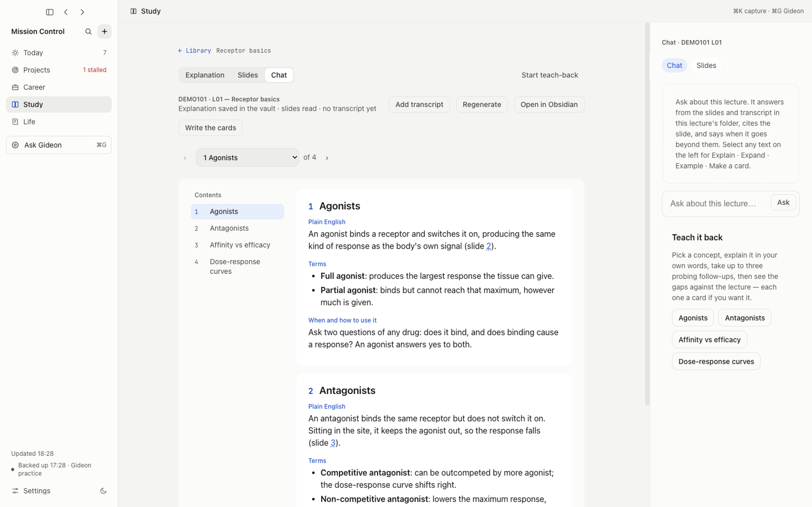
Task: Click the plus add button
Action: tap(104, 31)
